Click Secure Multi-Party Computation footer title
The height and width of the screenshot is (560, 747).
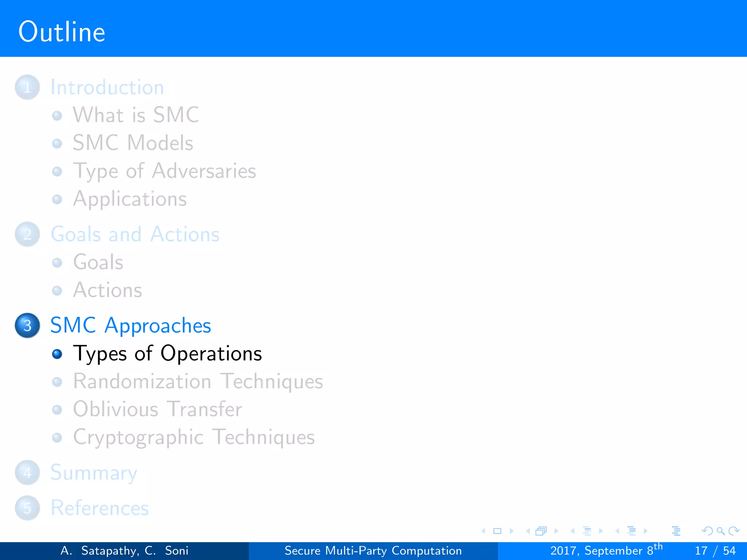(x=373, y=551)
